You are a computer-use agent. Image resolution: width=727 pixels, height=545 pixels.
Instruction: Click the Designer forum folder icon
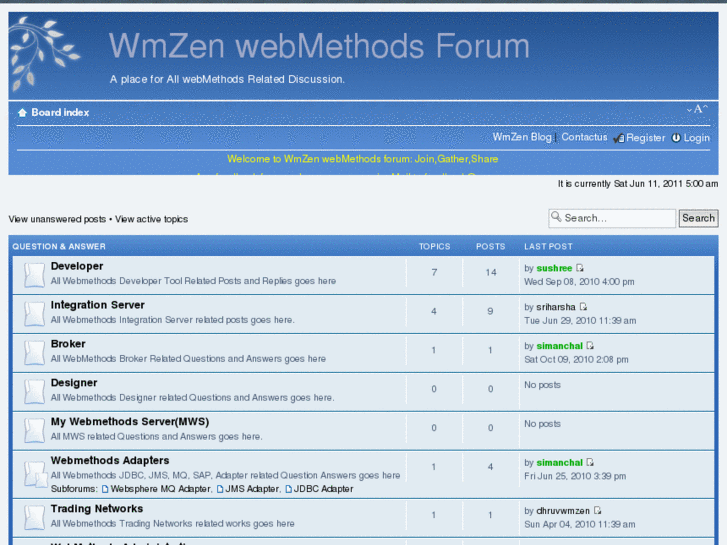34,391
